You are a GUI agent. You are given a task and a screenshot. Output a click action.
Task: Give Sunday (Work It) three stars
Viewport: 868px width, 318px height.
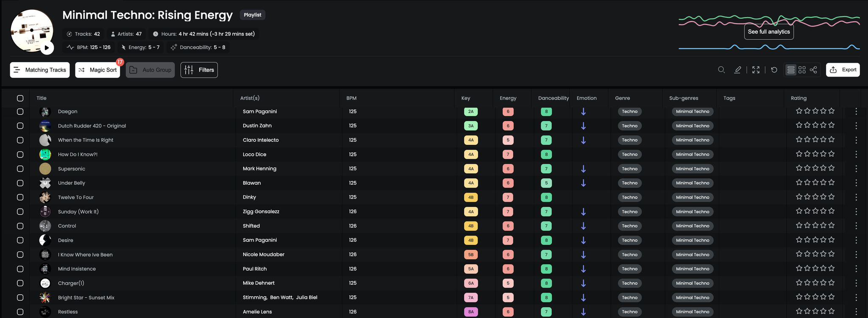(x=815, y=211)
